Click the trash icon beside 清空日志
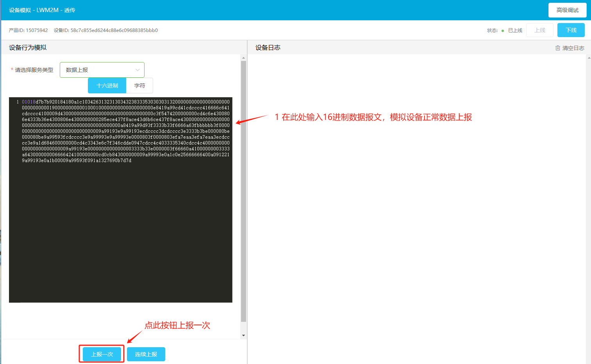Viewport: 591px width, 364px height. (x=557, y=48)
